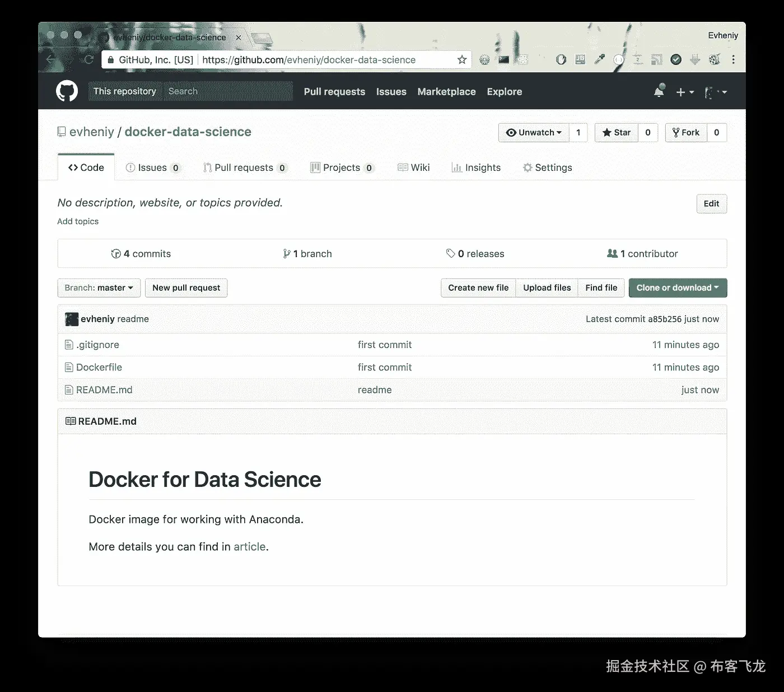
Task: Open the Settings tab
Action: [x=547, y=168]
